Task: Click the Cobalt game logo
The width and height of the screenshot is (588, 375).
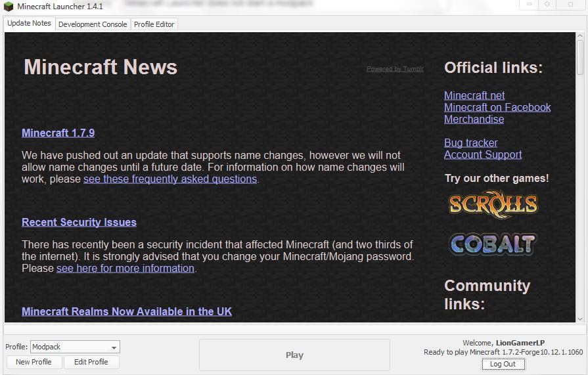Action: (x=493, y=244)
